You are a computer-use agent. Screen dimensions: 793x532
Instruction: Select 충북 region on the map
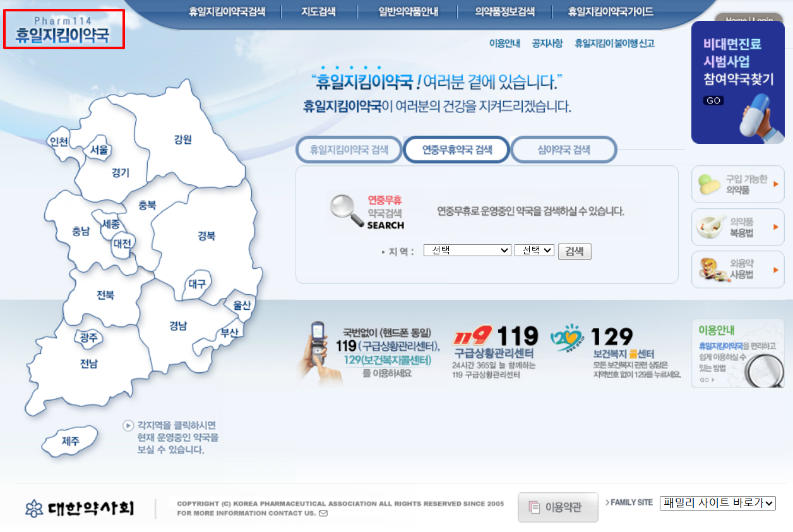(147, 205)
